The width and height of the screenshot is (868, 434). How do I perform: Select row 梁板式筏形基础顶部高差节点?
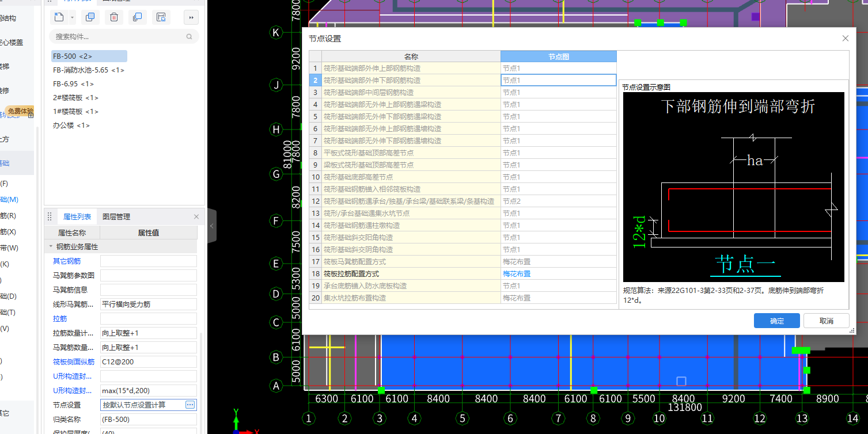pos(411,165)
